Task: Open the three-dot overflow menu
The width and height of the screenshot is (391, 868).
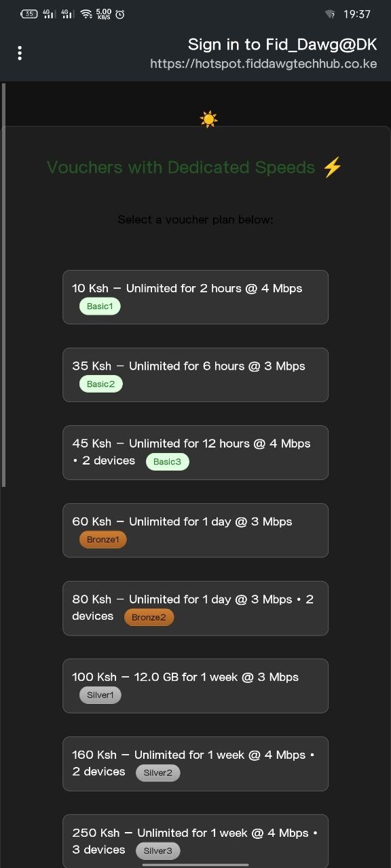Action: [x=20, y=52]
